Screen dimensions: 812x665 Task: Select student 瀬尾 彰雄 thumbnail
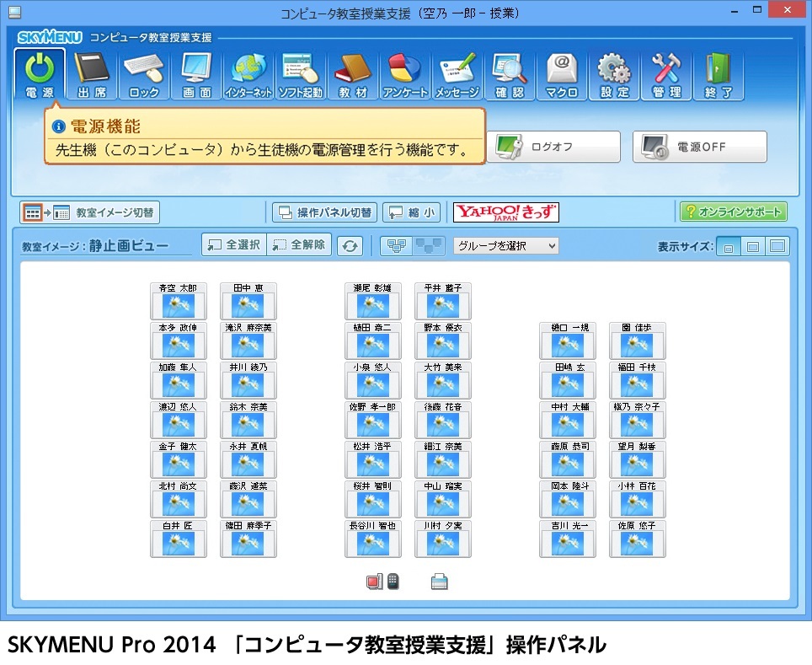373,301
